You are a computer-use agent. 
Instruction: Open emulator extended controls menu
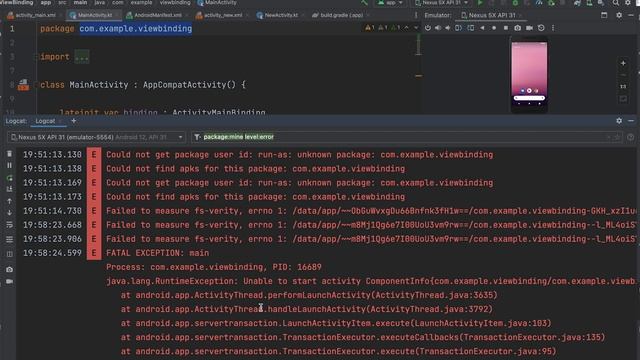point(553,28)
